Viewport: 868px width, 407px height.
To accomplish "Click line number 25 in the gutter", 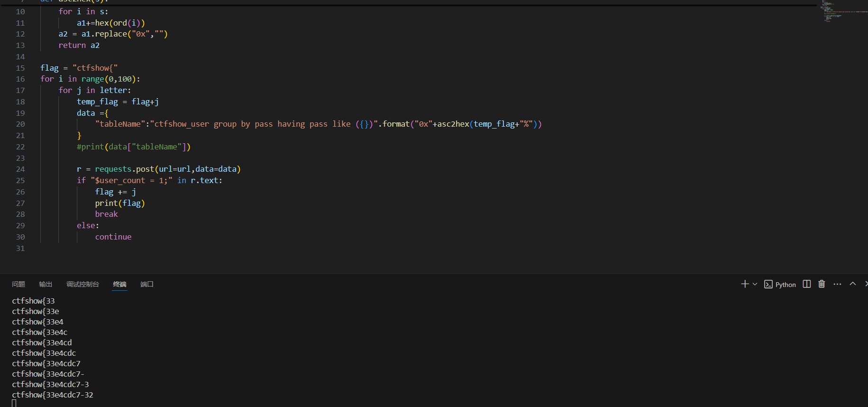I will pyautogui.click(x=20, y=181).
